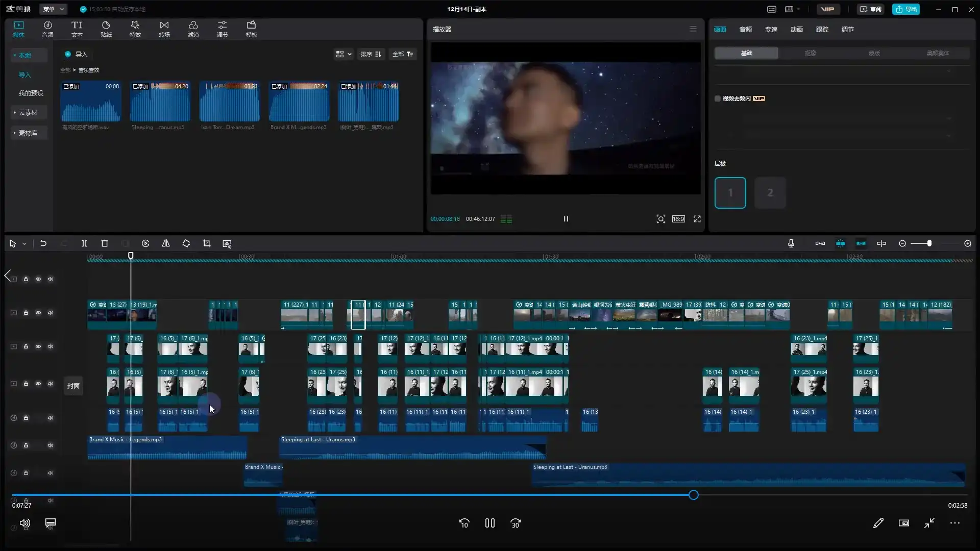Click the mirror flip icon
The width and height of the screenshot is (980, 551).
(166, 244)
